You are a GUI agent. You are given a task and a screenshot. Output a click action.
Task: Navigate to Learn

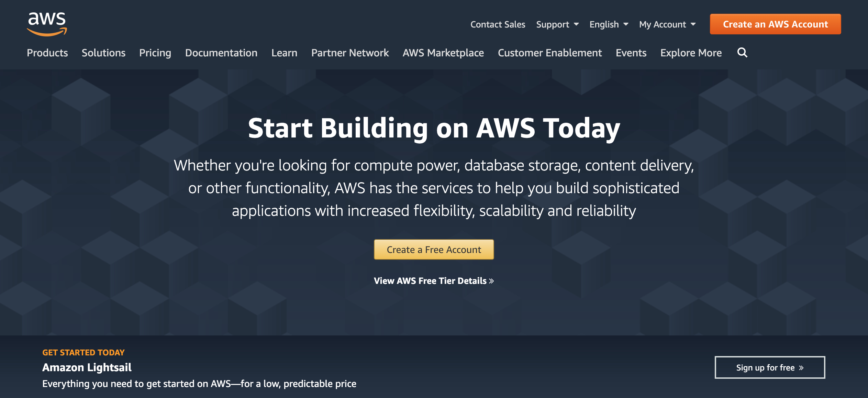pyautogui.click(x=284, y=53)
